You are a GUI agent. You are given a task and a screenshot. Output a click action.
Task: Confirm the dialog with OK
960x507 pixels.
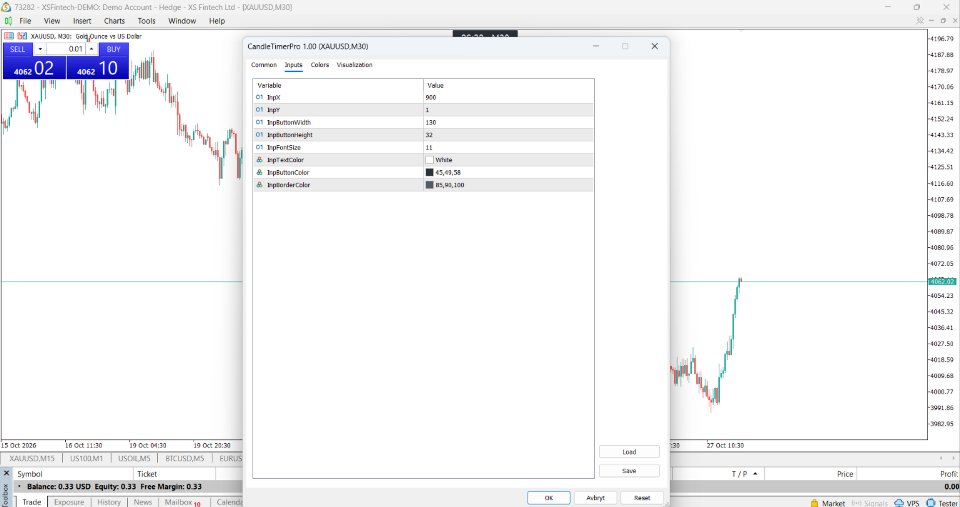coord(549,498)
